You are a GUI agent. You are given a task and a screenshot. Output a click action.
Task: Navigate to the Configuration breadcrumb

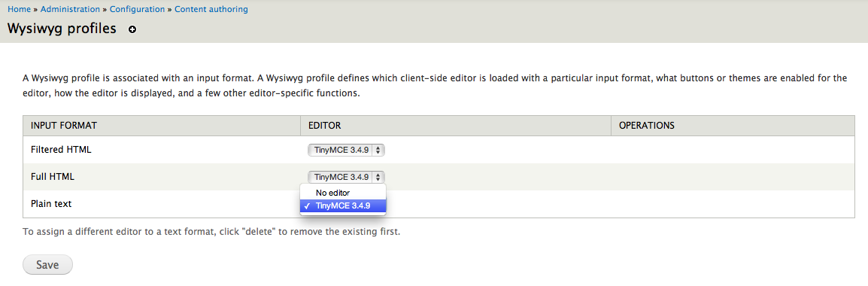(x=138, y=10)
